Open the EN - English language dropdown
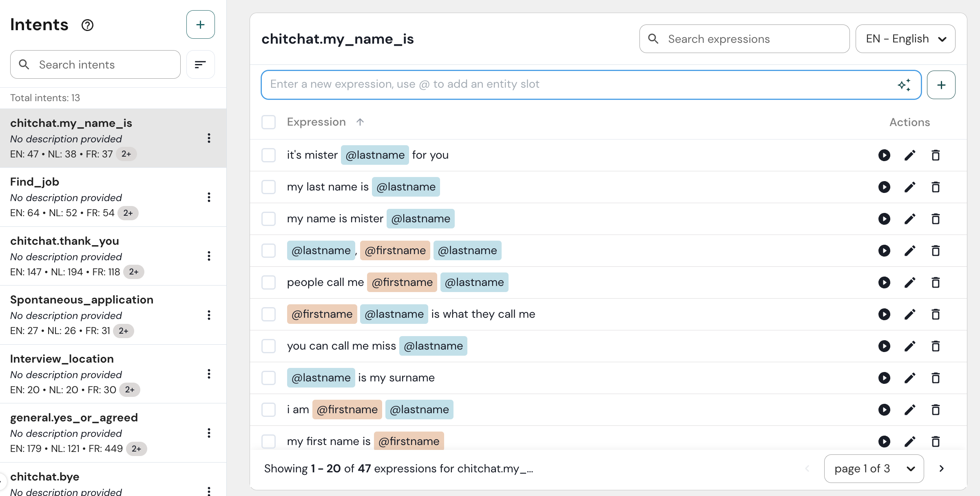The width and height of the screenshot is (980, 496). coord(905,39)
